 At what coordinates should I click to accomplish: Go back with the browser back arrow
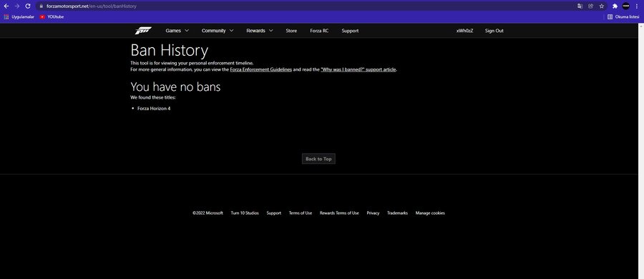pos(6,6)
